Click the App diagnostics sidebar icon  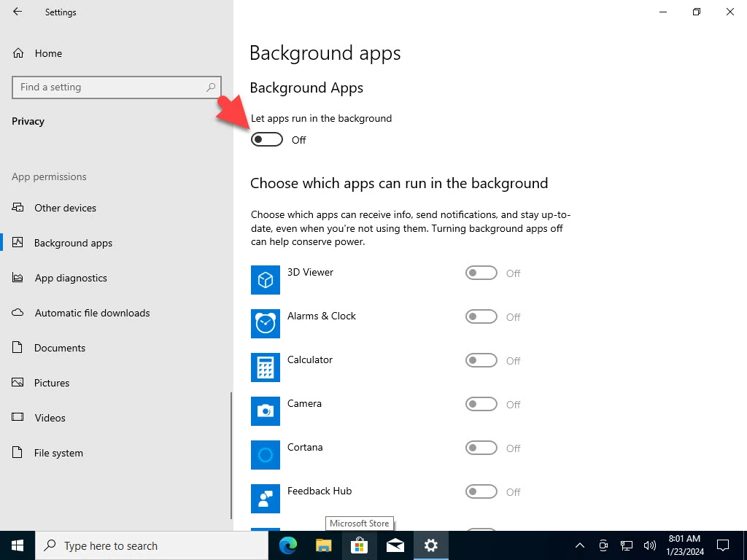tap(18, 277)
